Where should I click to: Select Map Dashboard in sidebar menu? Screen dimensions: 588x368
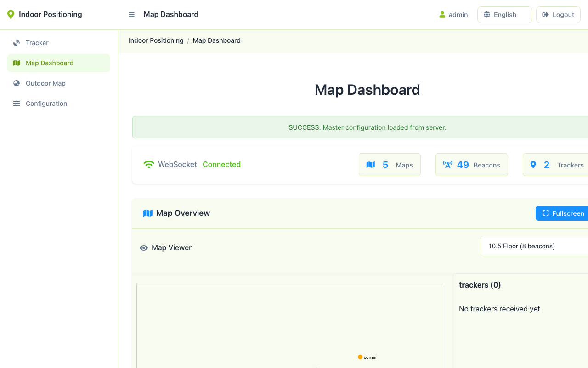click(x=59, y=63)
